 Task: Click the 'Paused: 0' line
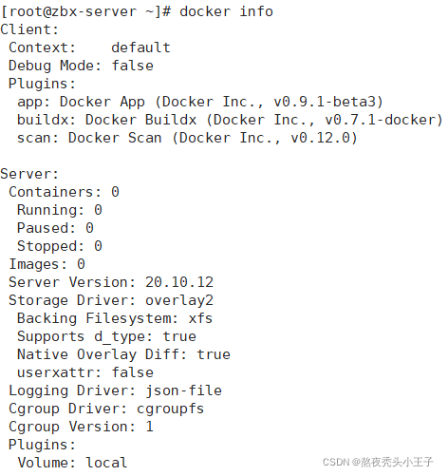[55, 228]
